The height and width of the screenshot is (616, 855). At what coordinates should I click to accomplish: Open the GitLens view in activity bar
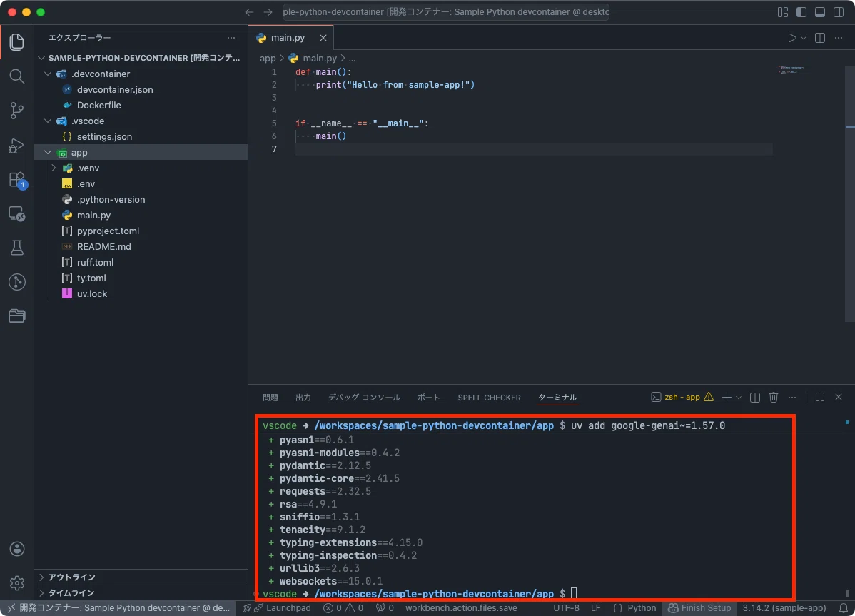pos(17,282)
